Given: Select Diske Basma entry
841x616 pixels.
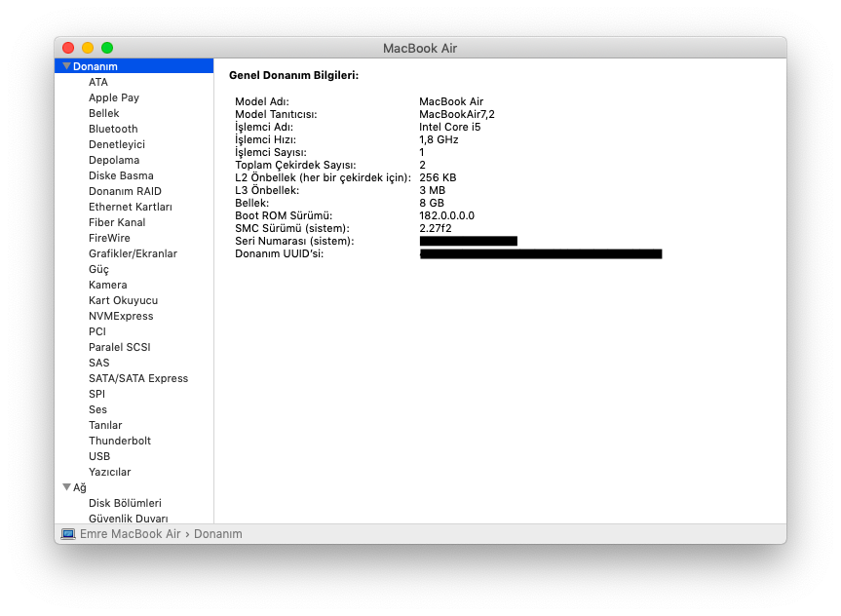Looking at the screenshot, I should point(121,175).
